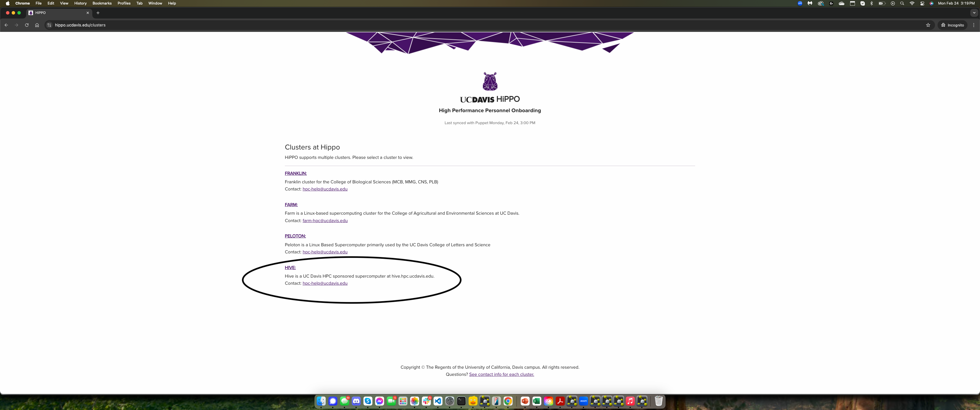The height and width of the screenshot is (410, 980).
Task: Open Control Center in menu bar
Action: 922,3
